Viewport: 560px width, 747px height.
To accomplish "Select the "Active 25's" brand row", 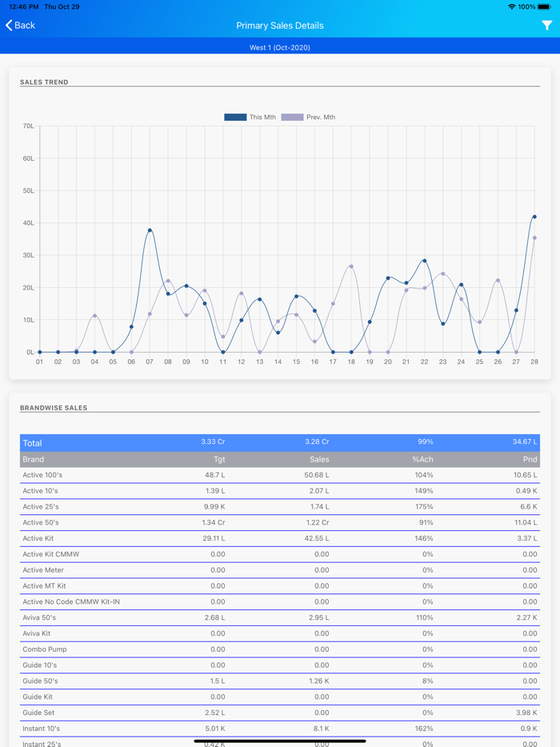I will point(280,506).
